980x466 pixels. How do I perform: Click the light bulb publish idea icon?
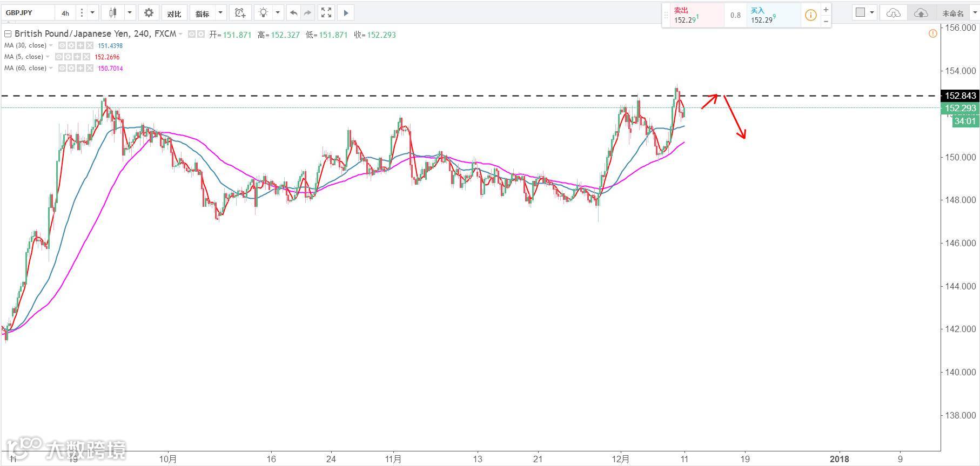pyautogui.click(x=263, y=12)
